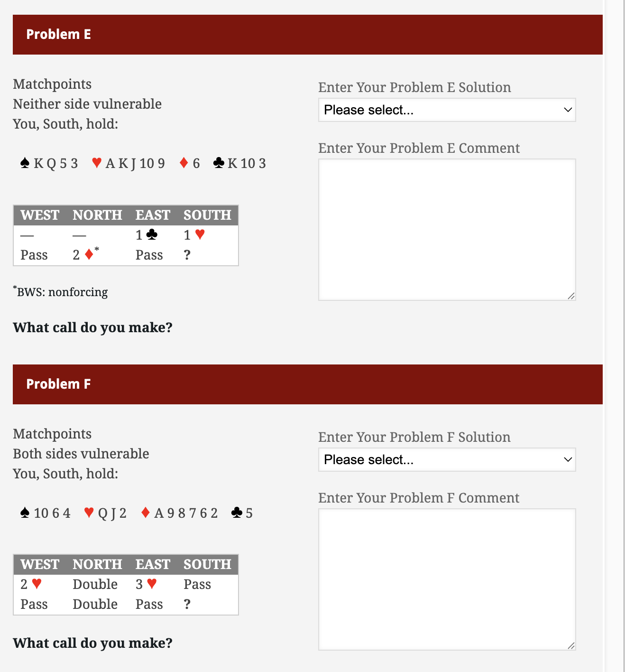Click the heart symbol in West's 2♥ bid
This screenshot has height=672, width=625.
coord(37,584)
